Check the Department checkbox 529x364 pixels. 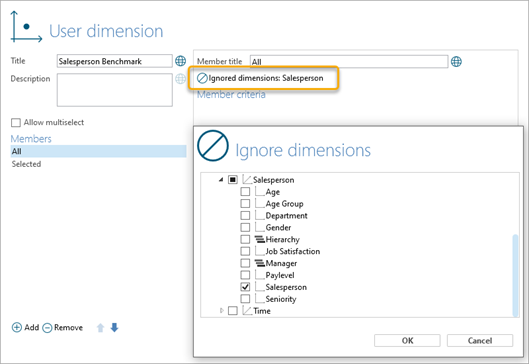[245, 215]
